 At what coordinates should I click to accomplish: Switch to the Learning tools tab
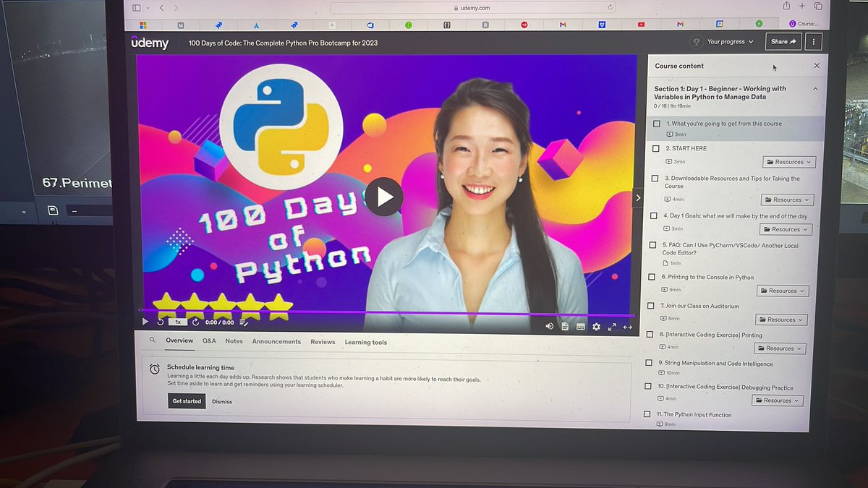365,343
